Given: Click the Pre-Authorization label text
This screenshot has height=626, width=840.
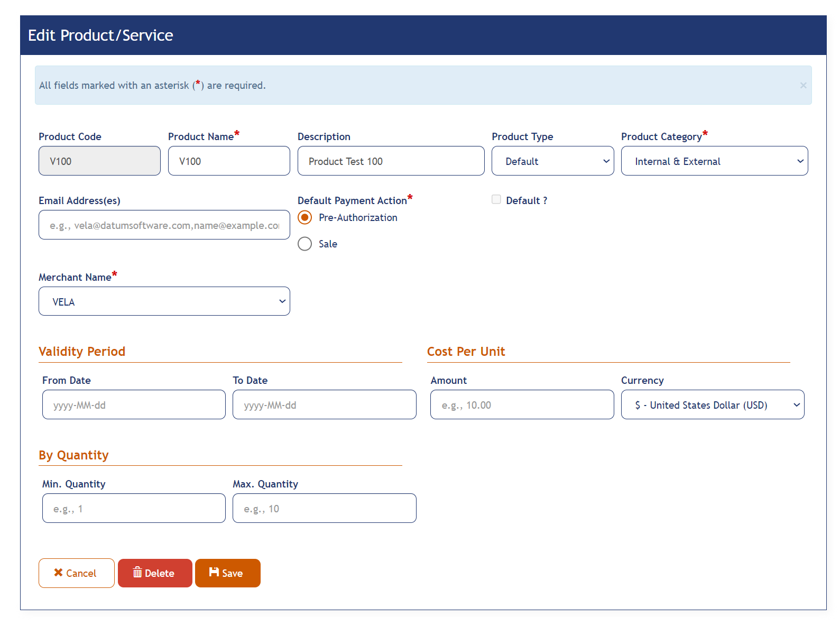Looking at the screenshot, I should tap(358, 217).
